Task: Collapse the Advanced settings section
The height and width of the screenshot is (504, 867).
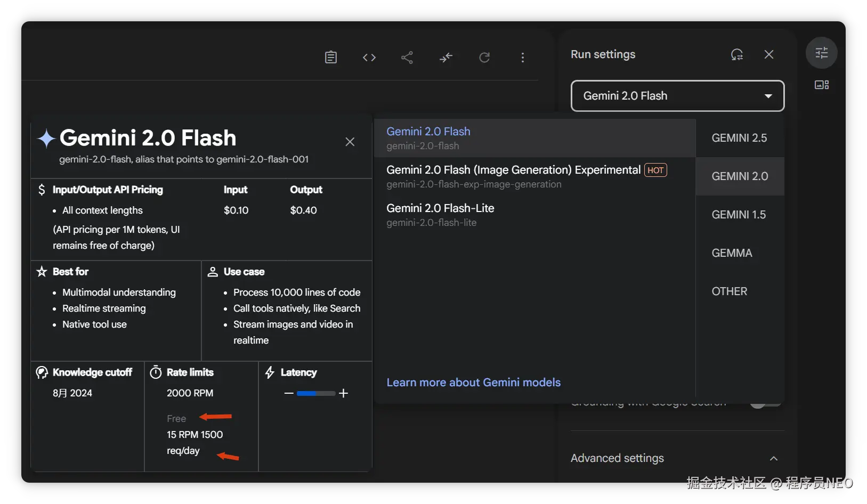Action: coord(774,458)
